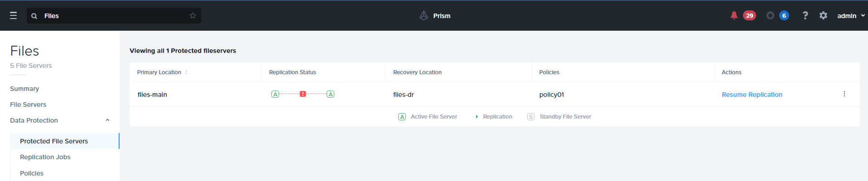Click the primary Active file server icon
This screenshot has width=868, height=181.
275,94
